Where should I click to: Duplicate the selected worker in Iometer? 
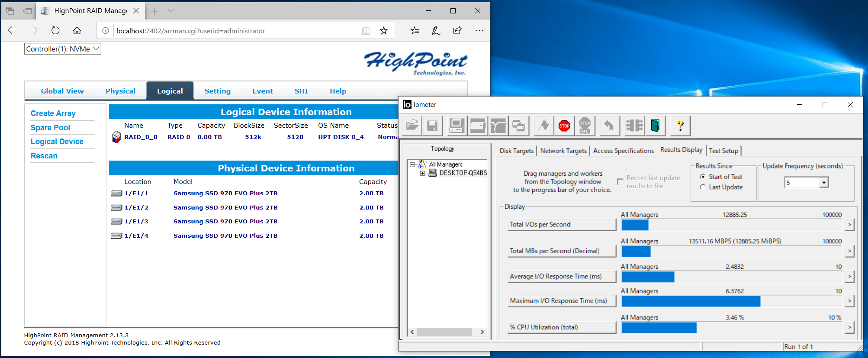coord(518,126)
